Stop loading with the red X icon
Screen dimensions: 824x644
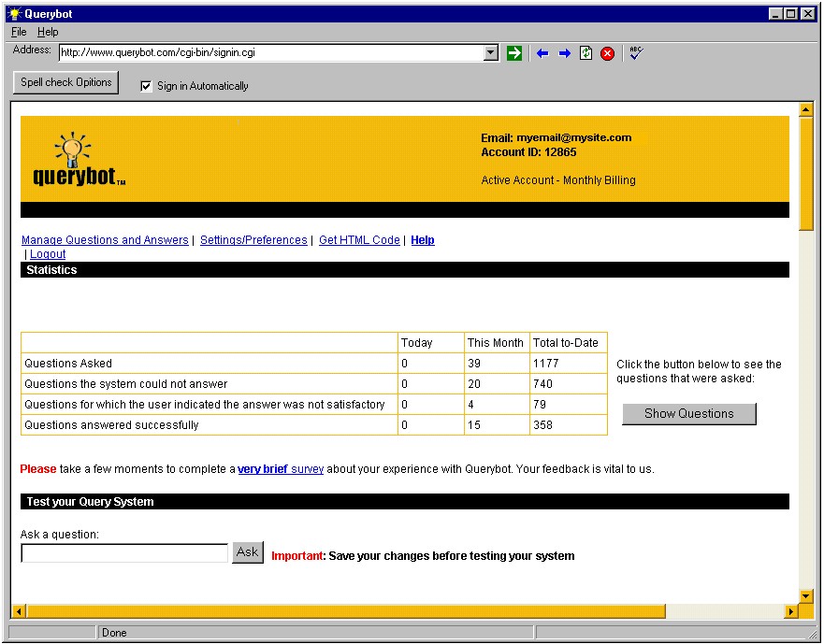pyautogui.click(x=608, y=53)
